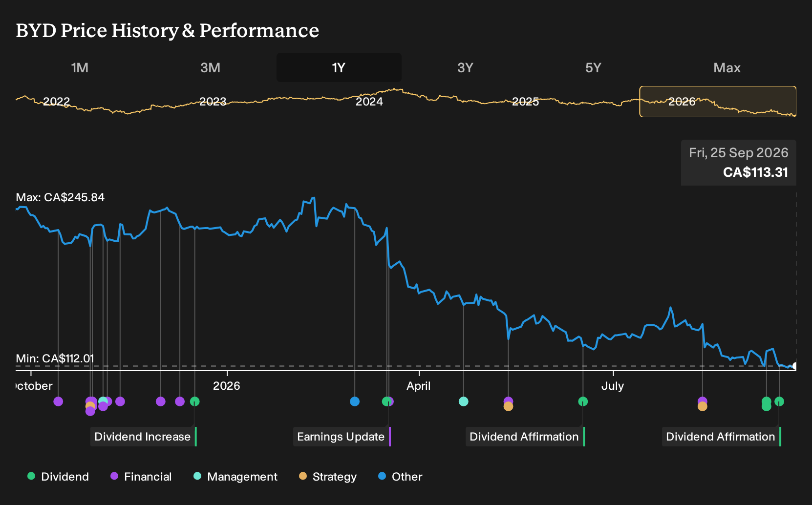
Task: Click the Max: CA$245.84 label
Action: tap(60, 197)
